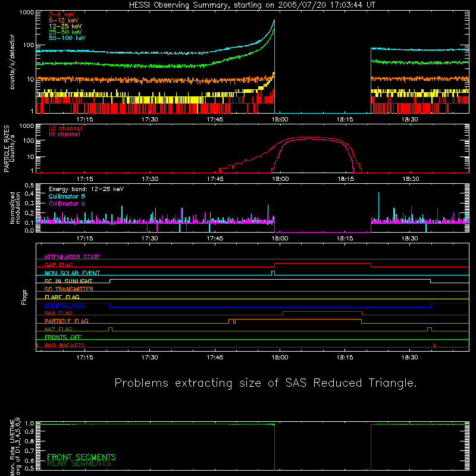Select the orange 6-12 keV legend label

64,20
